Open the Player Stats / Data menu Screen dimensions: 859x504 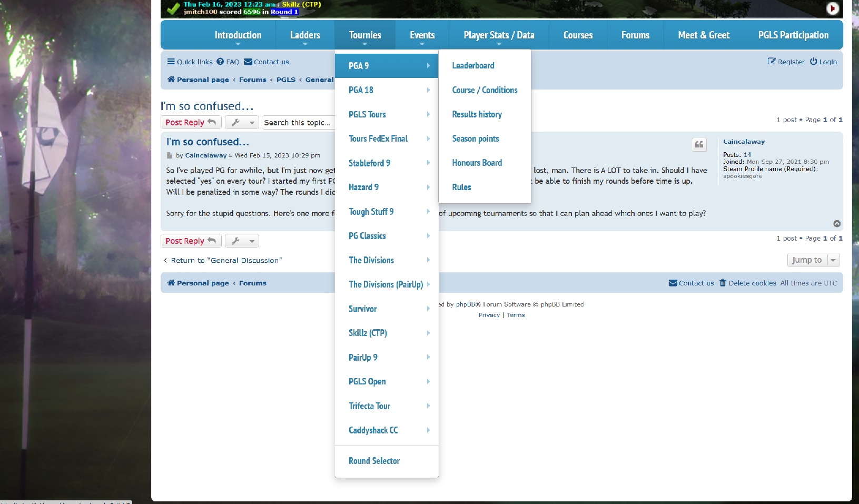(498, 35)
